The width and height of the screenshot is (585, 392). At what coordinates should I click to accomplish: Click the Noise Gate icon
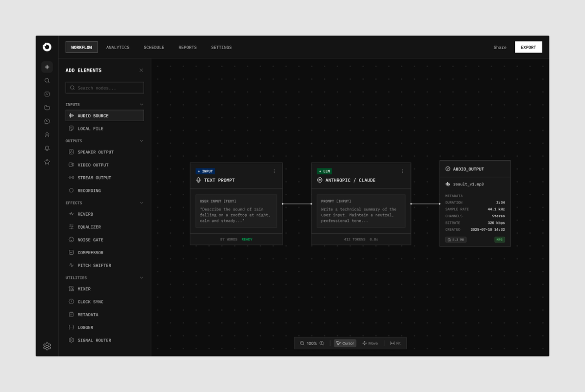[71, 240]
